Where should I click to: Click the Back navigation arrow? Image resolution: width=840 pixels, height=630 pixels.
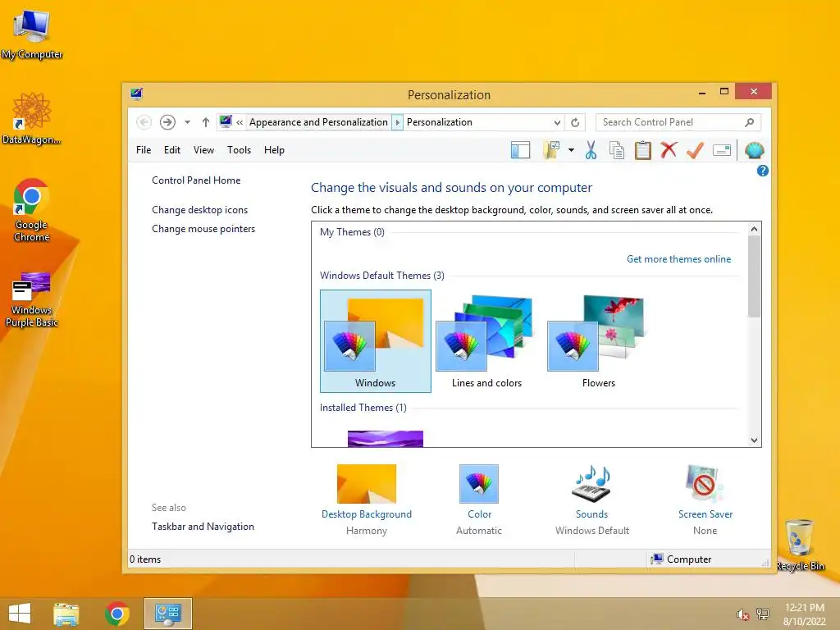(144, 123)
